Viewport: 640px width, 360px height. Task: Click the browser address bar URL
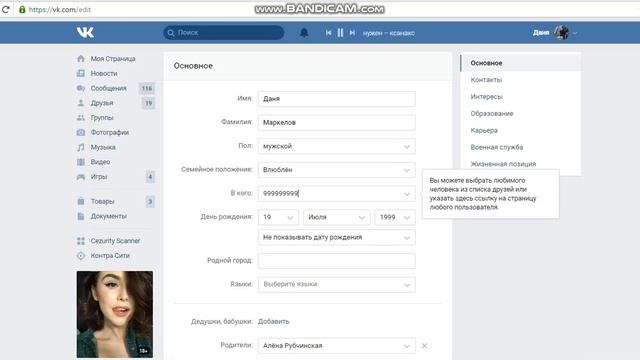pyautogui.click(x=60, y=9)
